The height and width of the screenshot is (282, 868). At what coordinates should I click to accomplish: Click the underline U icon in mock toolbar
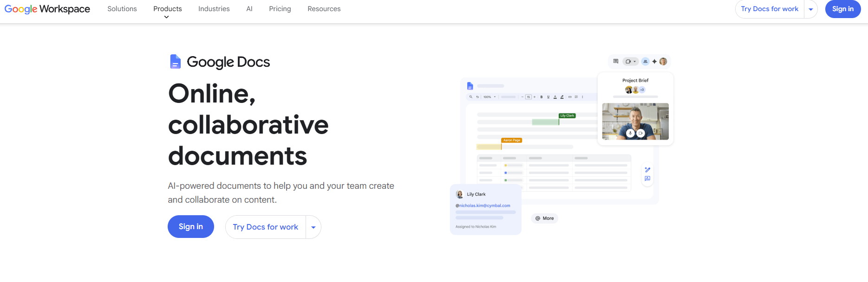tap(548, 97)
